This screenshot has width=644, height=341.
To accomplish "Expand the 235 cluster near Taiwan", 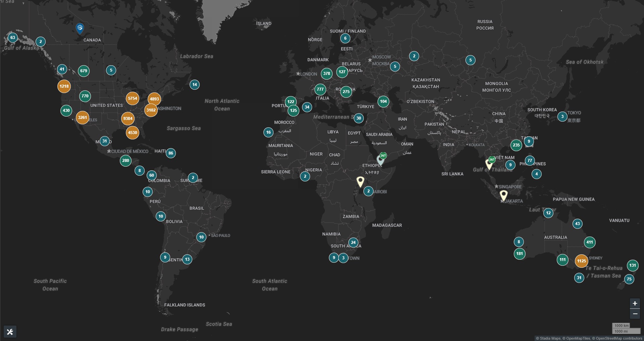I will [x=516, y=145].
